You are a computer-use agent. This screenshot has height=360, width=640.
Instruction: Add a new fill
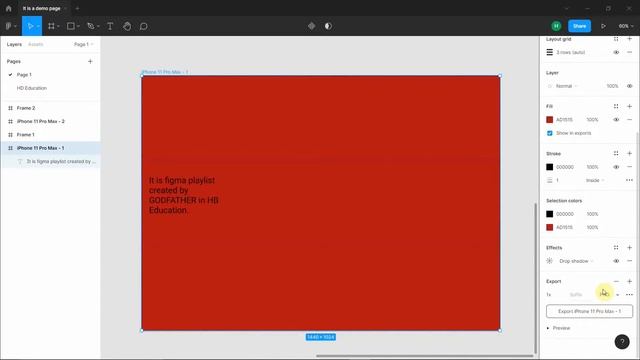point(629,106)
